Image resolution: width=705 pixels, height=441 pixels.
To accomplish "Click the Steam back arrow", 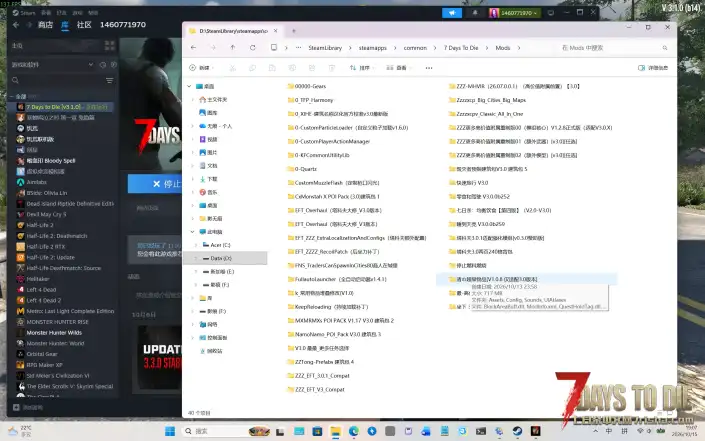I will tap(16, 25).
